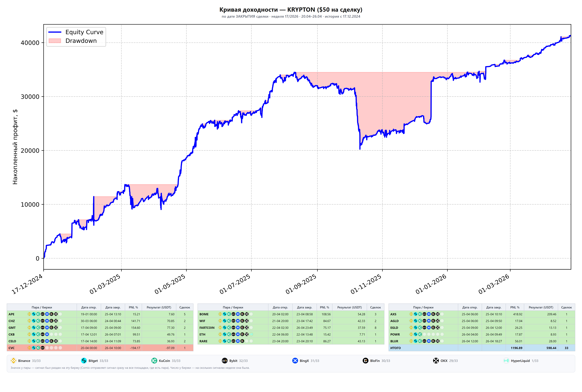
Task: Click the Bitget logo in the exchange legend
Action: coord(84,360)
